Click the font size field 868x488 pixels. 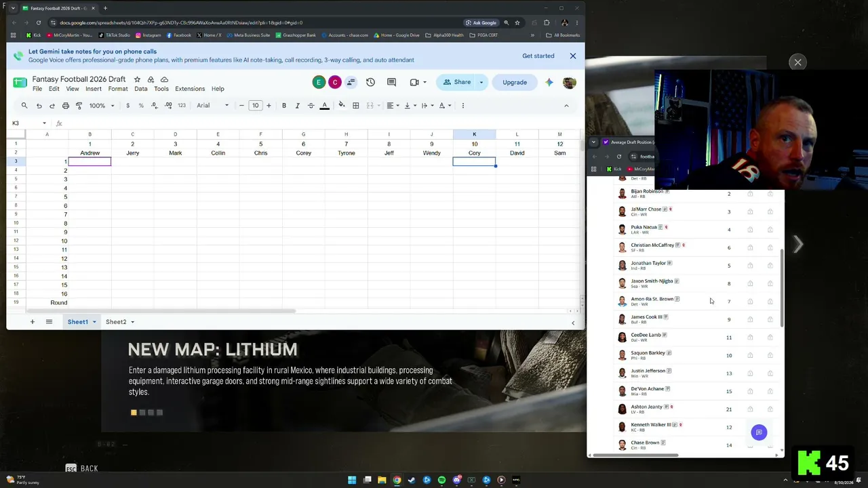tap(255, 105)
